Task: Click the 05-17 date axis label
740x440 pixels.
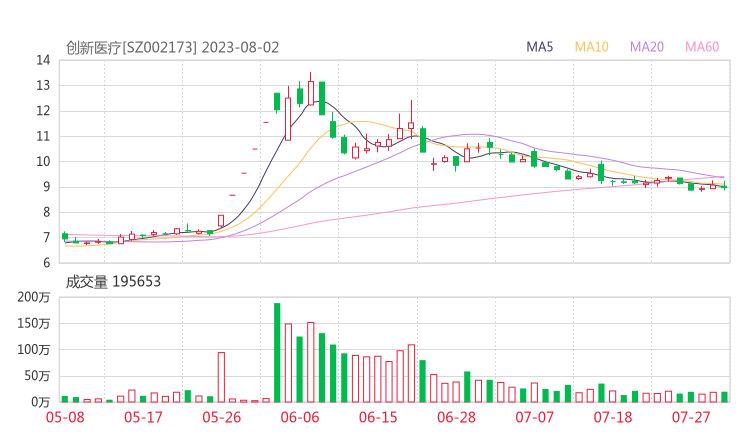Action: point(143,417)
